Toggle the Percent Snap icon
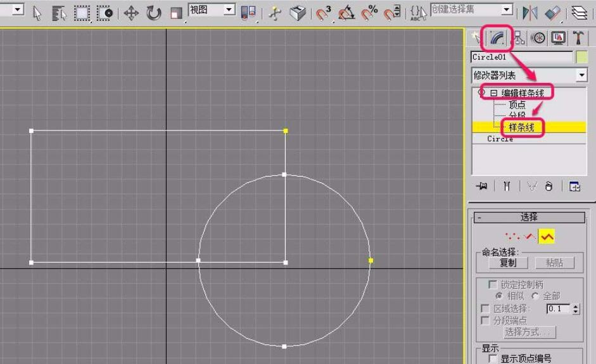 coord(371,13)
